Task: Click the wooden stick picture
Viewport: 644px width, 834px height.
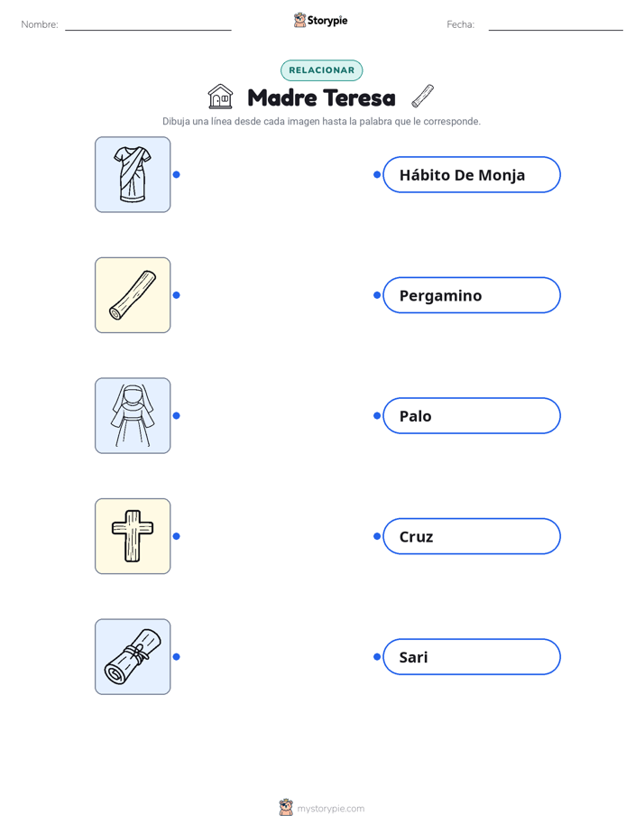Action: click(133, 295)
